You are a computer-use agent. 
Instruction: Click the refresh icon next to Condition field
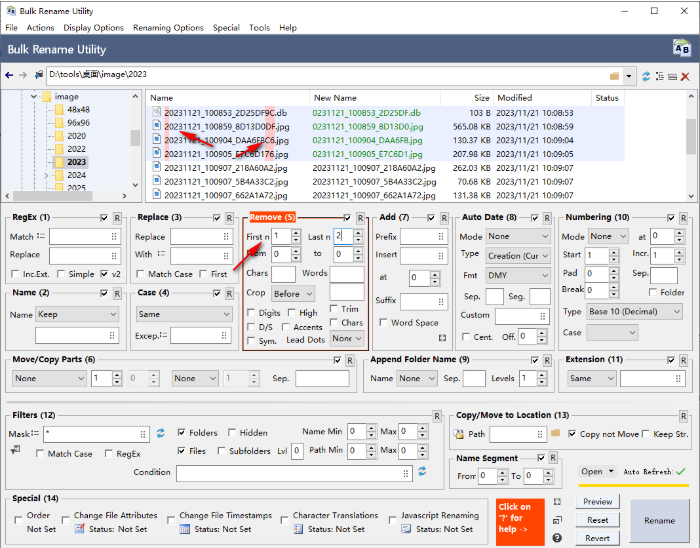[422, 471]
